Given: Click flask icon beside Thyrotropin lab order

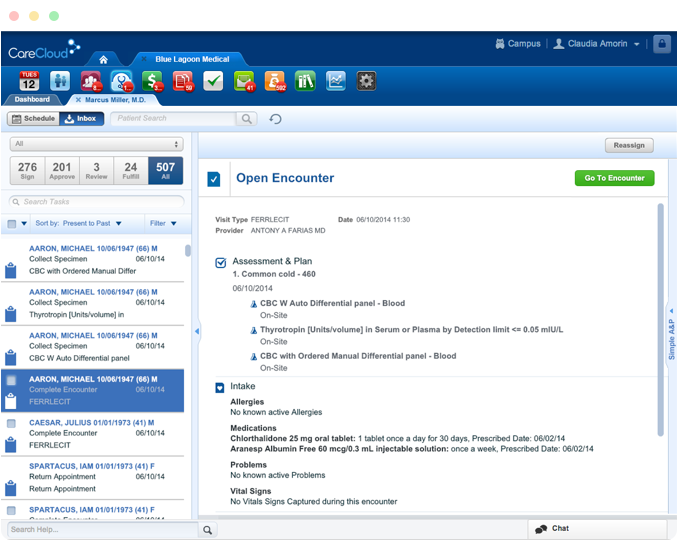Looking at the screenshot, I should click(254, 330).
